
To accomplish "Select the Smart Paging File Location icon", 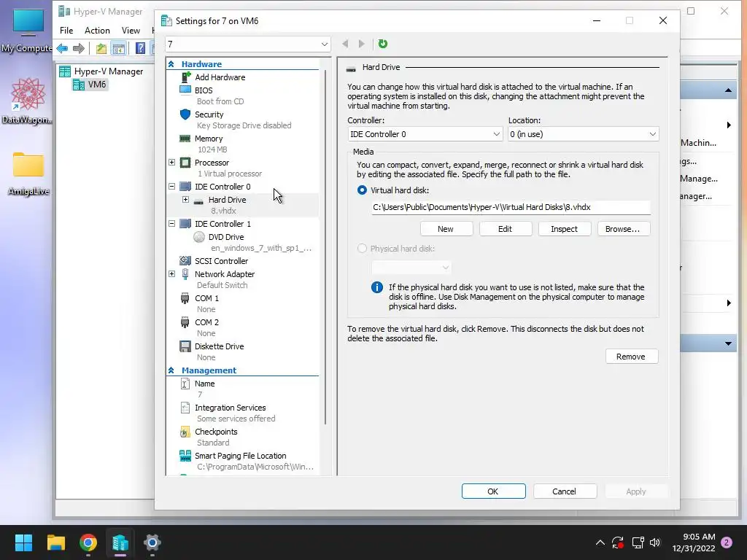I will tap(185, 456).
